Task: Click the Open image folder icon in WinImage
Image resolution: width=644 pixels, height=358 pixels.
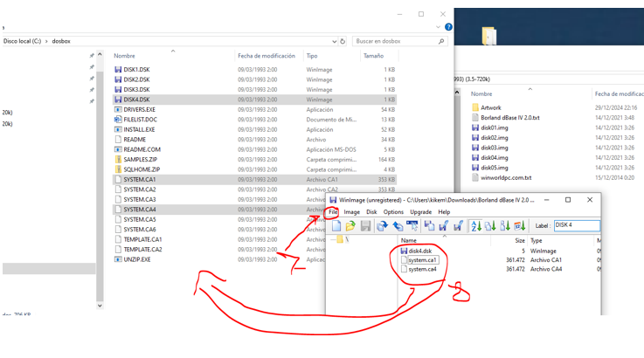Action: coord(350,226)
